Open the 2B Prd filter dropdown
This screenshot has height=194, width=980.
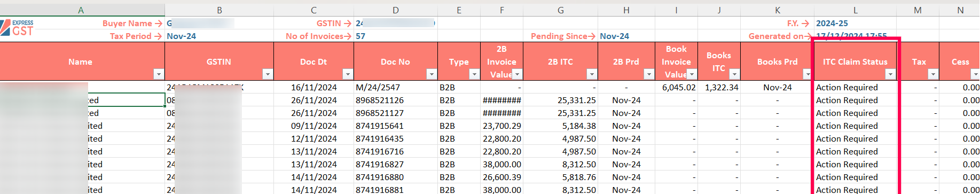point(649,74)
